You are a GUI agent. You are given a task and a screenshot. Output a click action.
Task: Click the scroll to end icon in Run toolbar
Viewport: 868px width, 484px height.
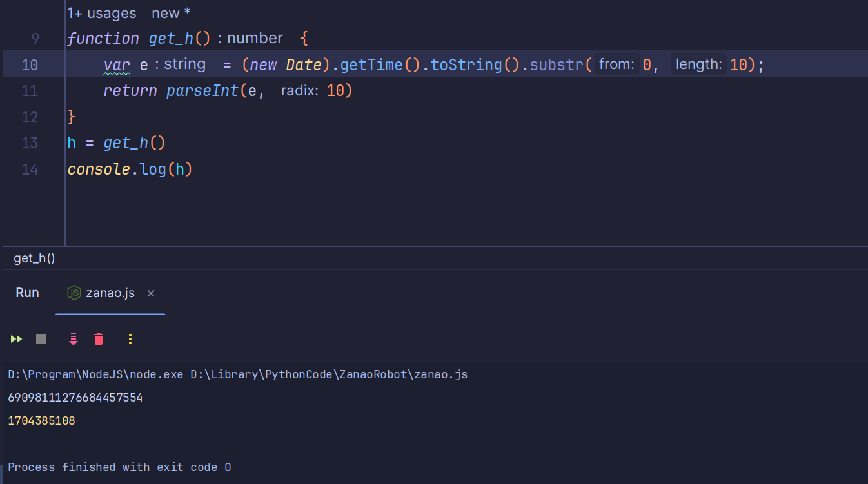(74, 339)
